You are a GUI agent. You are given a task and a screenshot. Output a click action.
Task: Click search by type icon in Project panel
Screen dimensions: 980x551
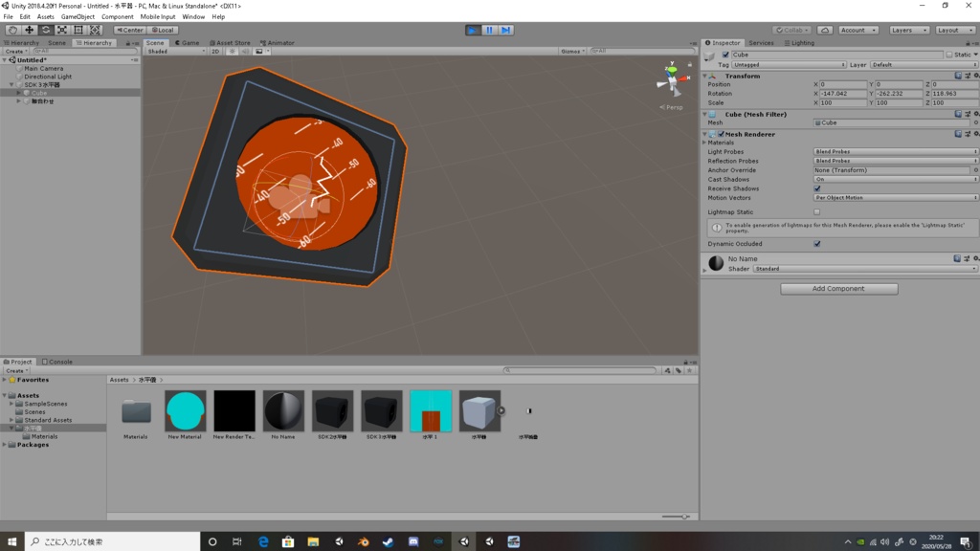pyautogui.click(x=667, y=370)
